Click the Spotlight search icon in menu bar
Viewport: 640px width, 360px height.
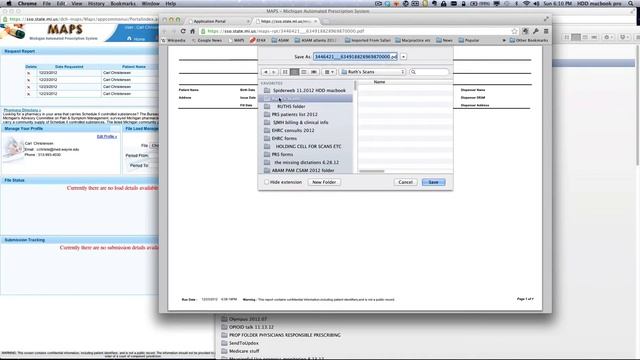pyautogui.click(x=631, y=3)
